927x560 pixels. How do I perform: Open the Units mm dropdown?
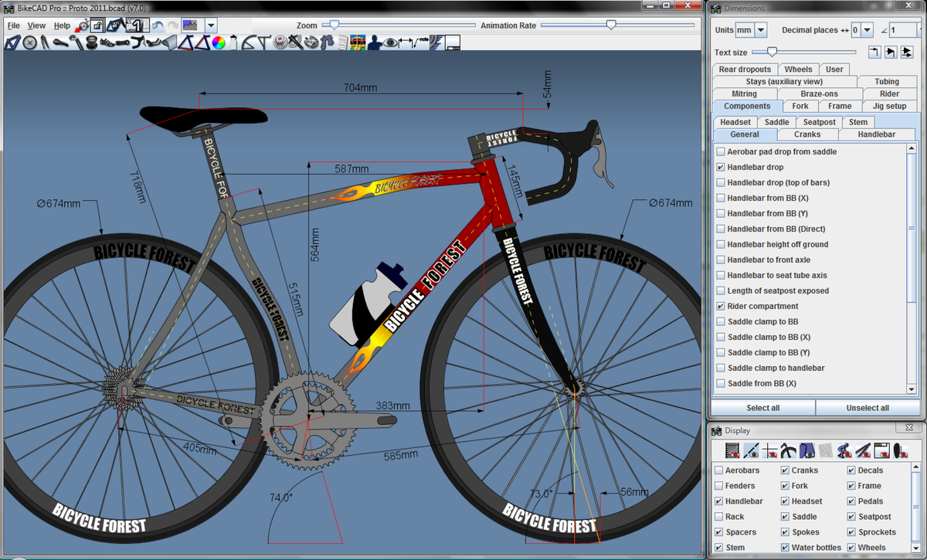click(761, 29)
